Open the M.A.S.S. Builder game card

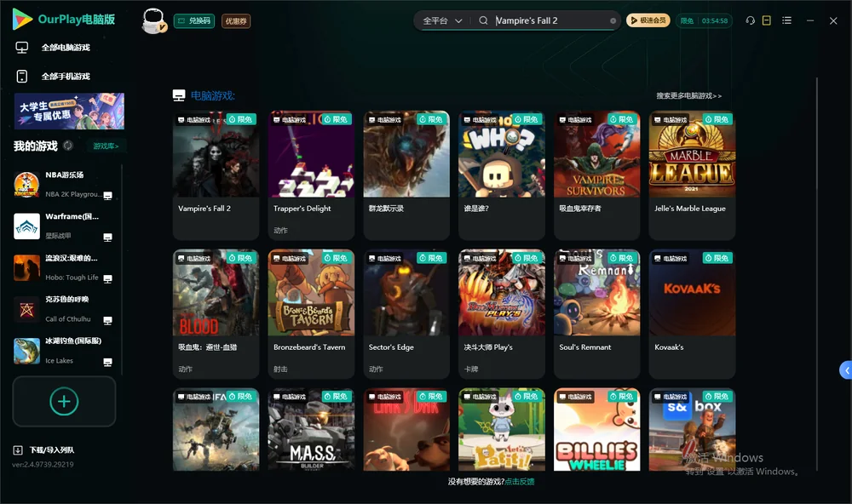(311, 430)
